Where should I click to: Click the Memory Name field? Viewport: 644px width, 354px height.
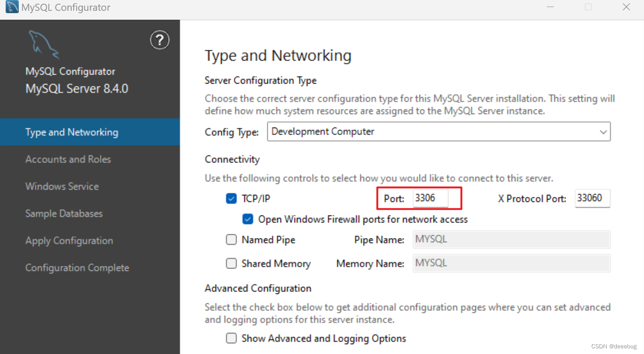[x=512, y=263]
